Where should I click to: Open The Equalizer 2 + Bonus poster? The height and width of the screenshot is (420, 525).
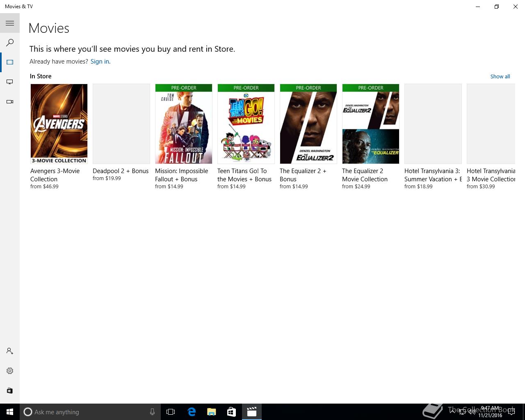[x=308, y=124]
